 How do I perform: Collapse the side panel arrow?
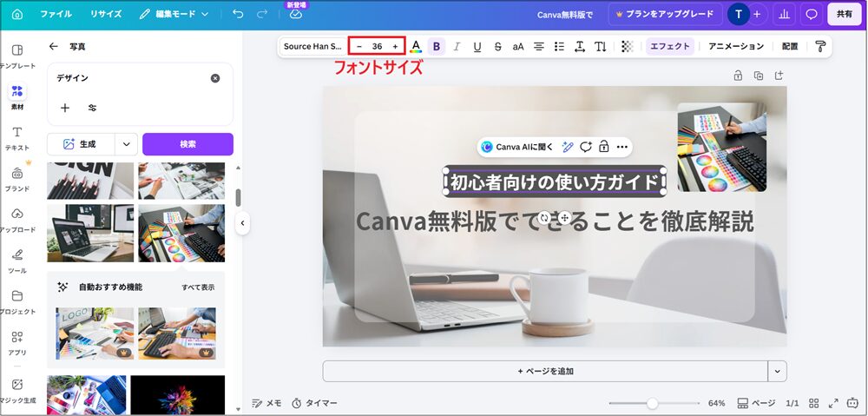[x=242, y=223]
